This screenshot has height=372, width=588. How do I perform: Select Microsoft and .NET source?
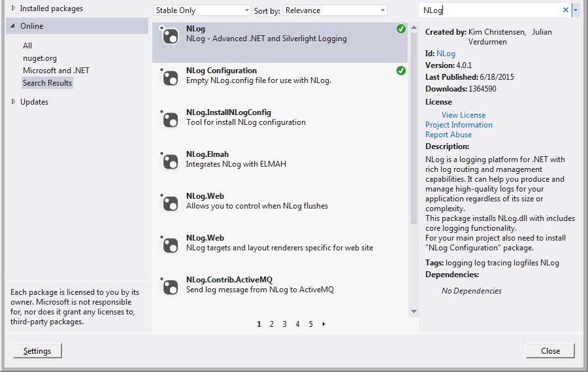pos(56,71)
